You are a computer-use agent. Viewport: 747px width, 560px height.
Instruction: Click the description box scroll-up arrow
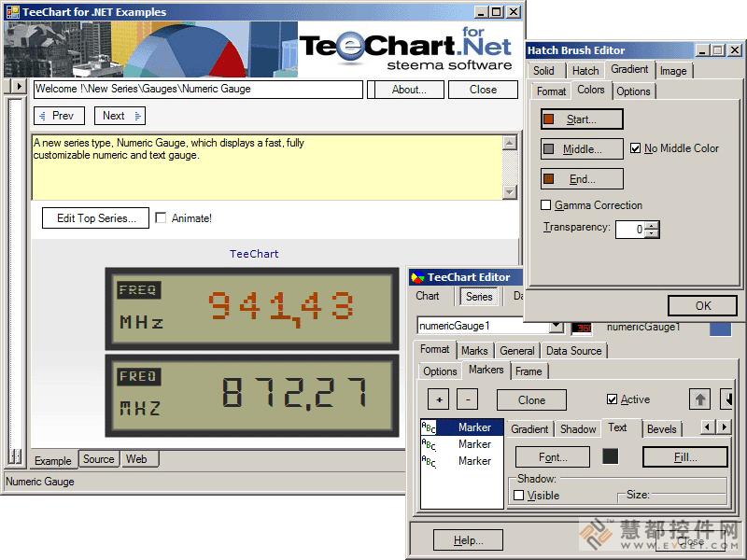click(x=510, y=143)
